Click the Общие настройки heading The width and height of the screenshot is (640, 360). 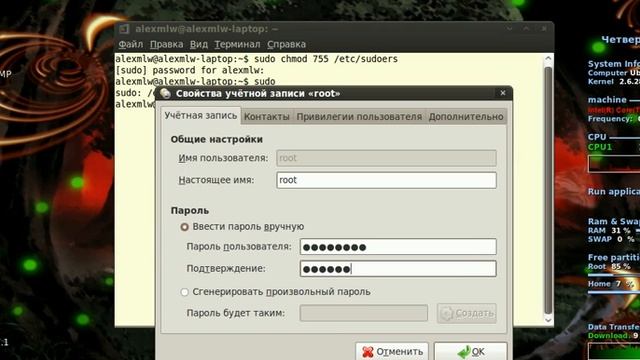point(216,139)
